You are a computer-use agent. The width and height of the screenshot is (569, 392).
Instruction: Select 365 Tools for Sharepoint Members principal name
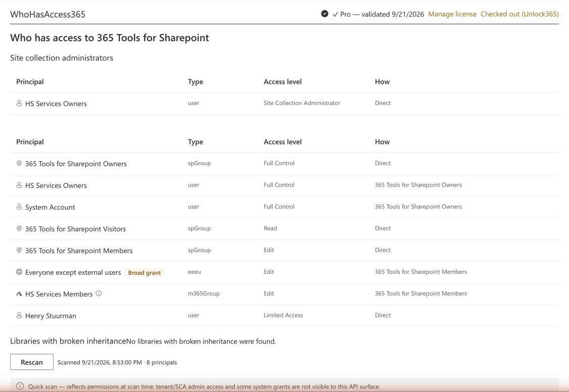click(x=79, y=251)
